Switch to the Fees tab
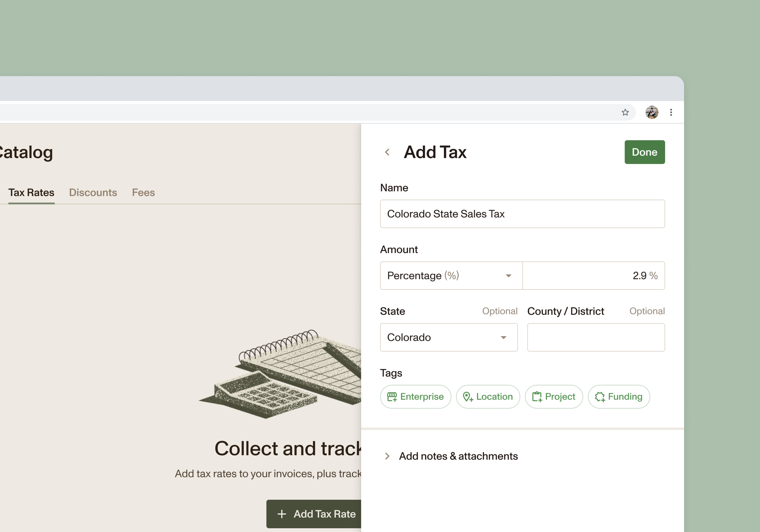 143,193
